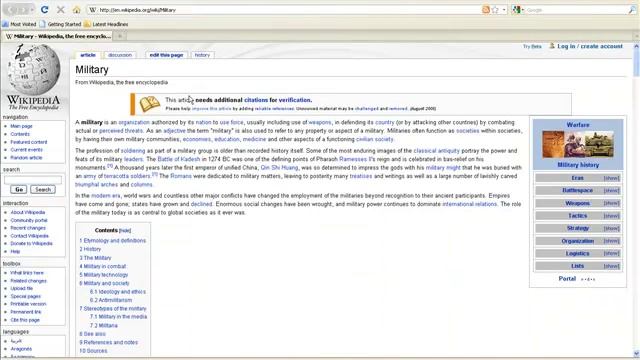
Task: Click the scroll down arrow
Action: pos(636,353)
